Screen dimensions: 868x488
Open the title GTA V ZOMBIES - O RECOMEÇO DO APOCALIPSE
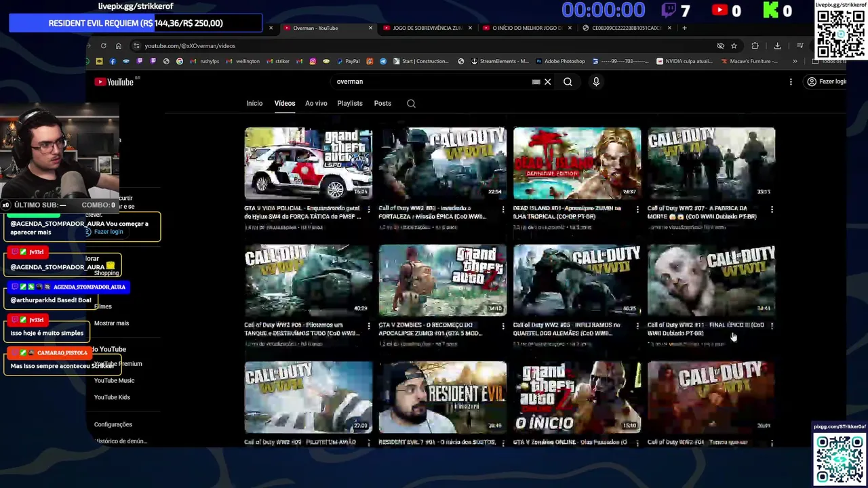431,329
